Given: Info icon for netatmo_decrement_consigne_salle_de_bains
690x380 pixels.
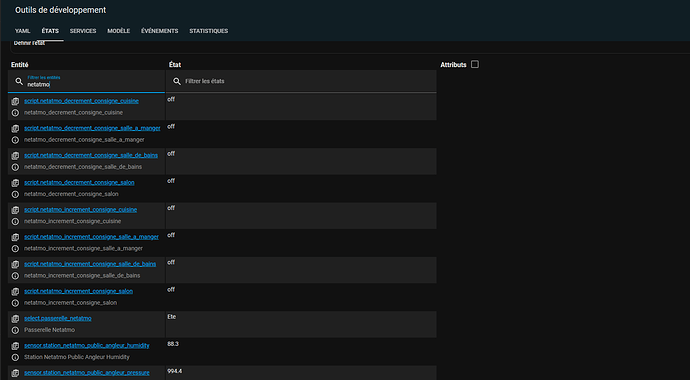Looking at the screenshot, I should click(15, 167).
